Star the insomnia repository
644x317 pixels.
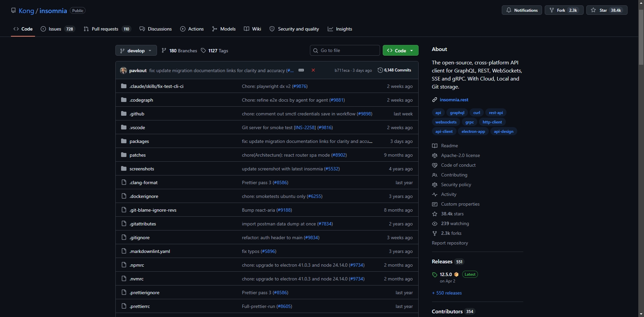[x=607, y=10]
